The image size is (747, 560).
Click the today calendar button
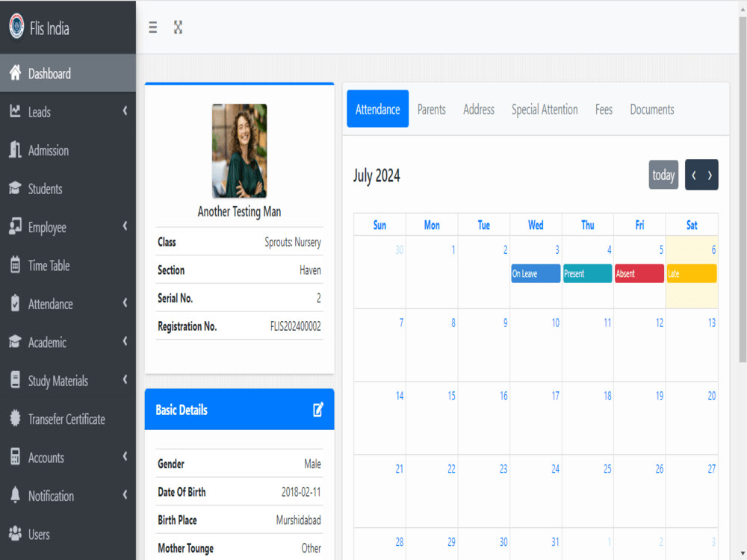click(663, 175)
